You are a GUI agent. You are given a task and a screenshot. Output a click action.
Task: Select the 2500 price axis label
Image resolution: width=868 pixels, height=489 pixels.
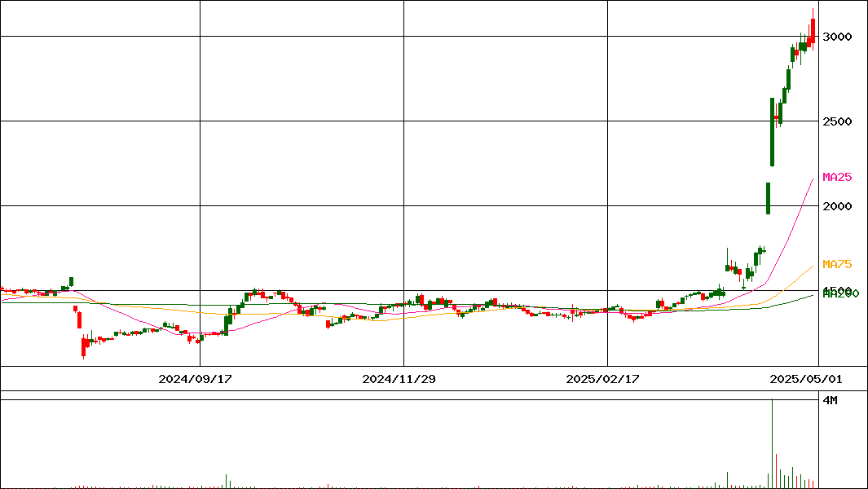click(x=838, y=121)
